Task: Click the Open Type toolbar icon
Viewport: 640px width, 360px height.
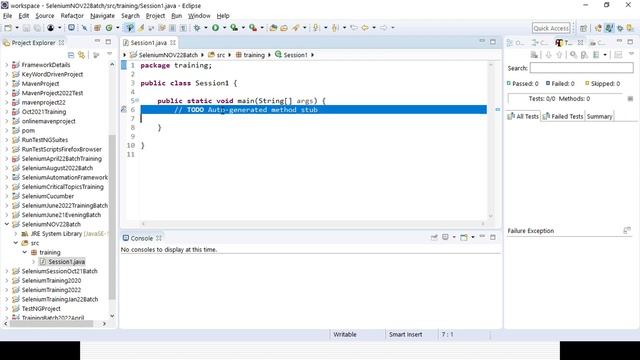Action: coord(273,28)
